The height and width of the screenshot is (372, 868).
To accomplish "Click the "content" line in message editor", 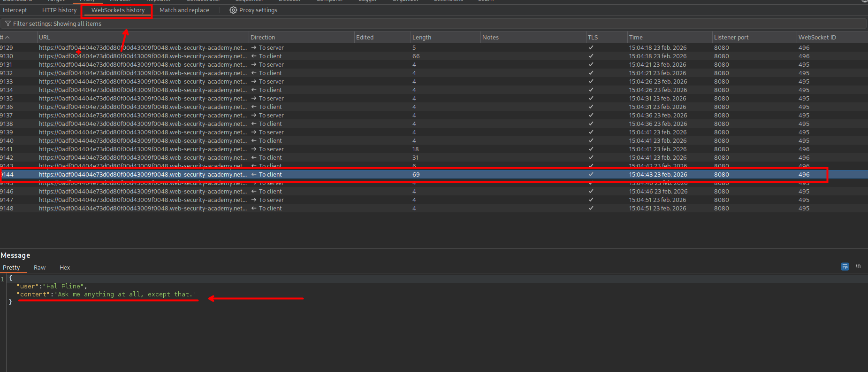I will point(107,294).
